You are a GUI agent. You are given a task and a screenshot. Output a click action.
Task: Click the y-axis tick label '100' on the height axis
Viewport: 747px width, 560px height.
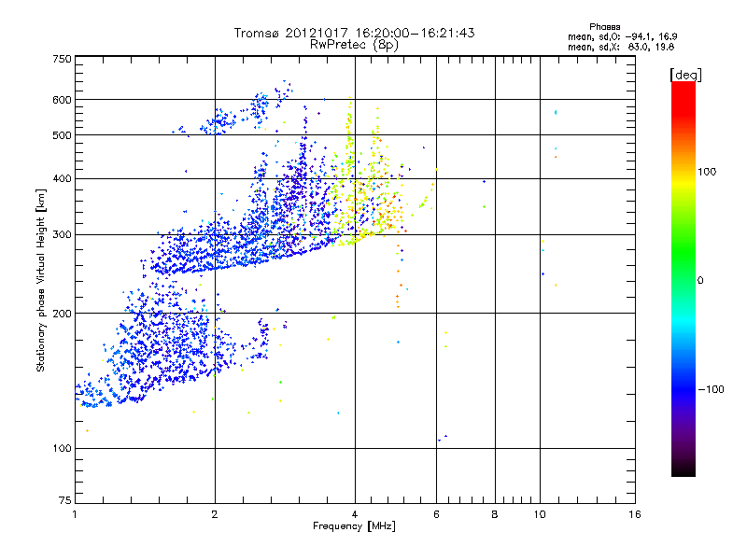coord(62,449)
